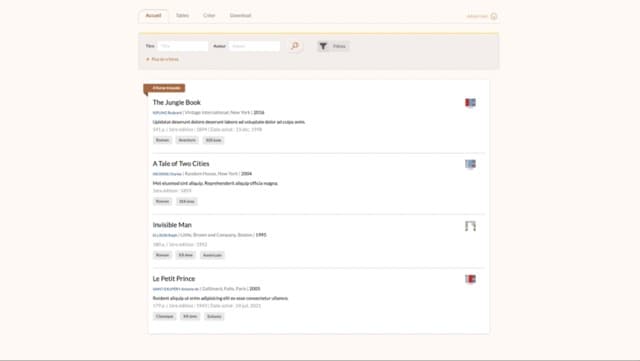
Task: Click the user account icon at top right
Action: tap(494, 16)
